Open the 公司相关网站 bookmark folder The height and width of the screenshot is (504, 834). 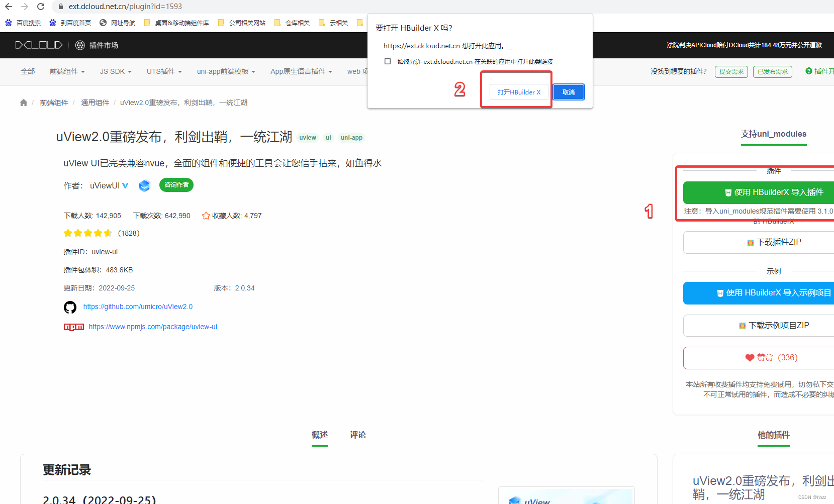point(242,23)
